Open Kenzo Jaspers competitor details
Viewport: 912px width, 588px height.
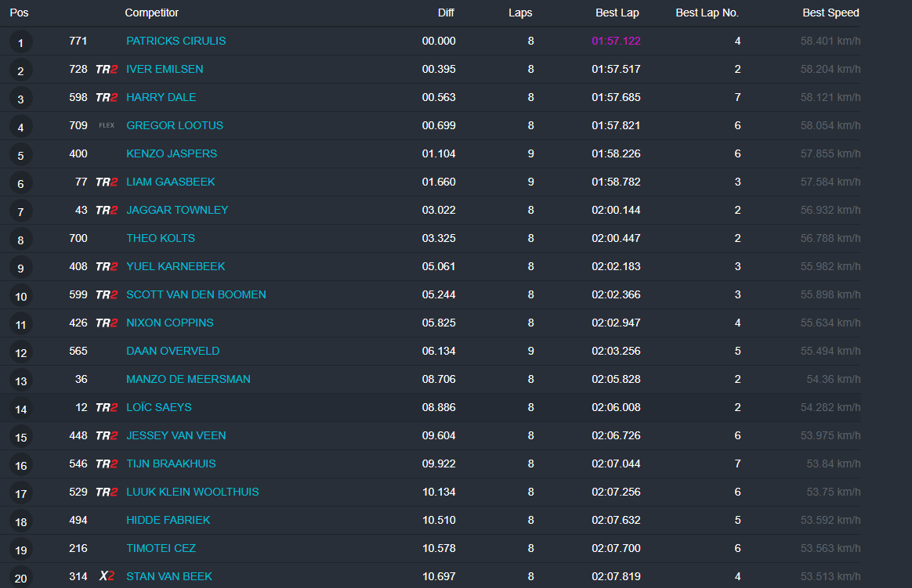pos(172,153)
